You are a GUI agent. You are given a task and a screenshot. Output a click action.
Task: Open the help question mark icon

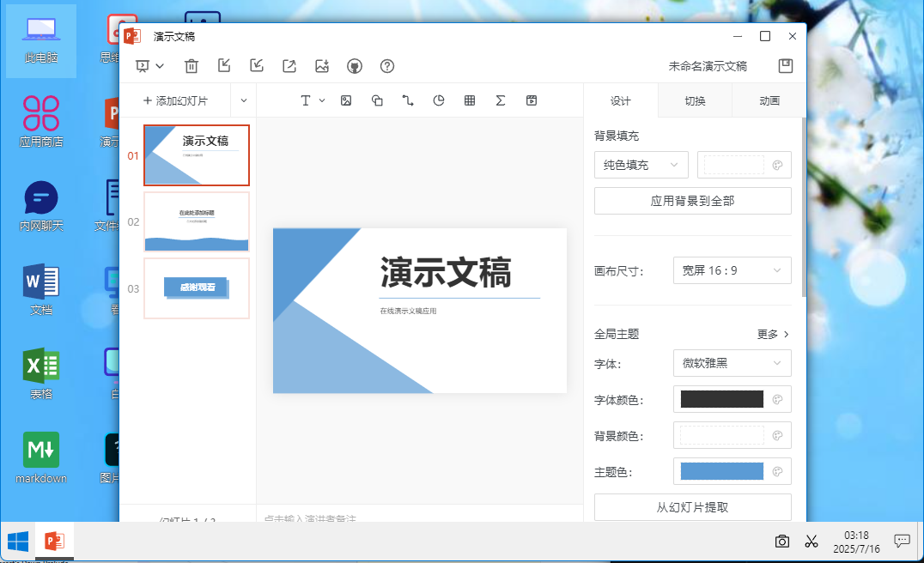[387, 66]
